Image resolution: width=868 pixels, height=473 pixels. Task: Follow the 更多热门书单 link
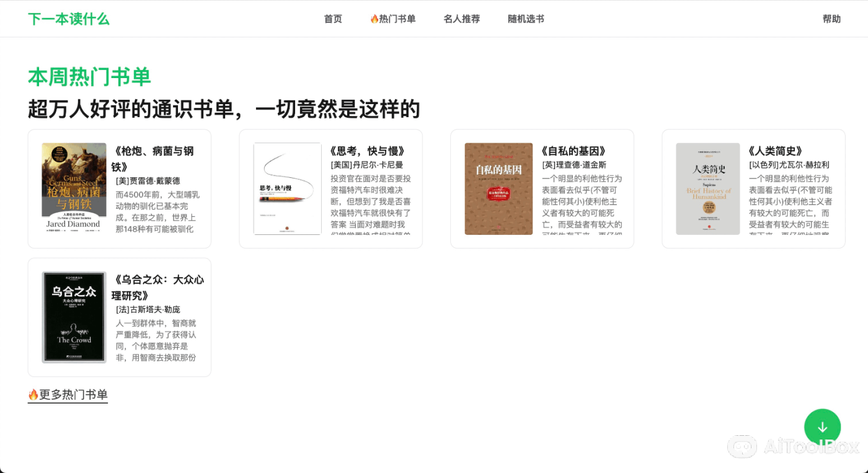click(x=73, y=393)
